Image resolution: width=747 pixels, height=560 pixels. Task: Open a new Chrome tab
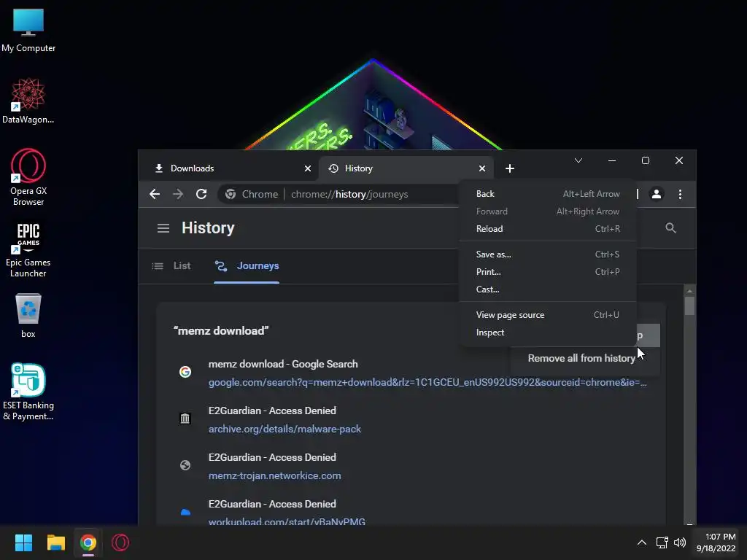coord(510,168)
